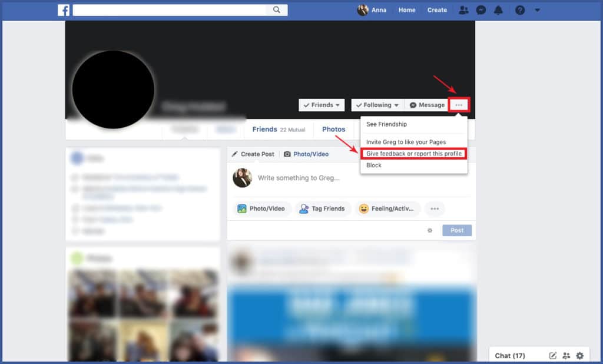The width and height of the screenshot is (603, 364).
Task: Click the Chat (17) bar label
Action: tap(509, 356)
